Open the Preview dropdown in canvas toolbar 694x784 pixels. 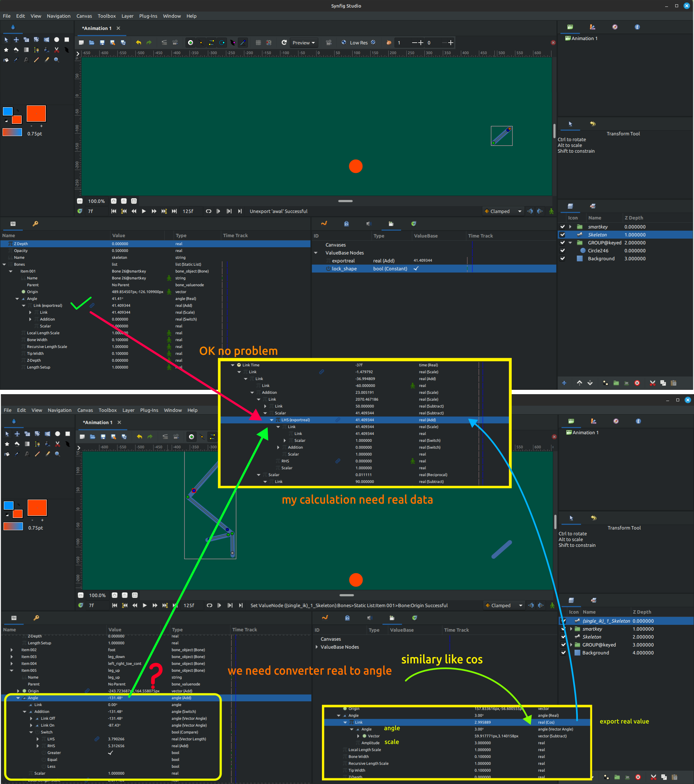(303, 43)
